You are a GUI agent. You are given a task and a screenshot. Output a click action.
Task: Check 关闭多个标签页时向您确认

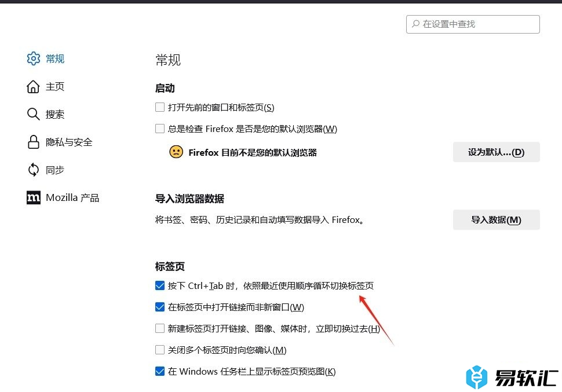coord(160,350)
